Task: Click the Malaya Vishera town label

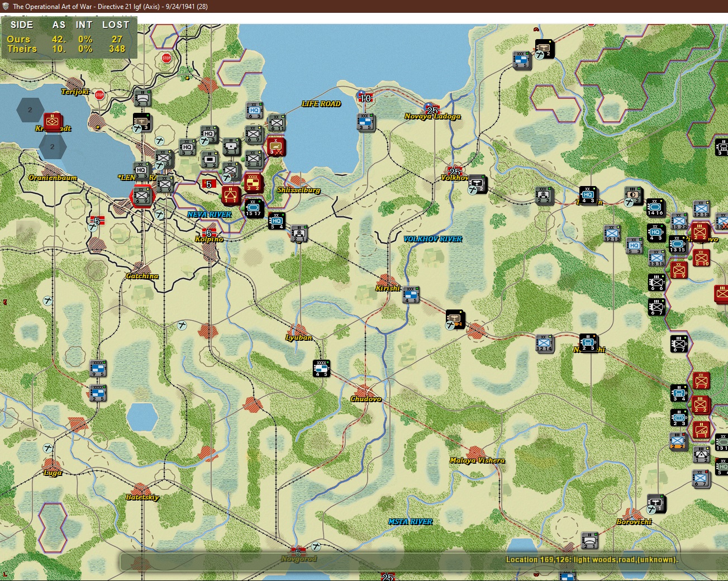Action: pyautogui.click(x=477, y=460)
